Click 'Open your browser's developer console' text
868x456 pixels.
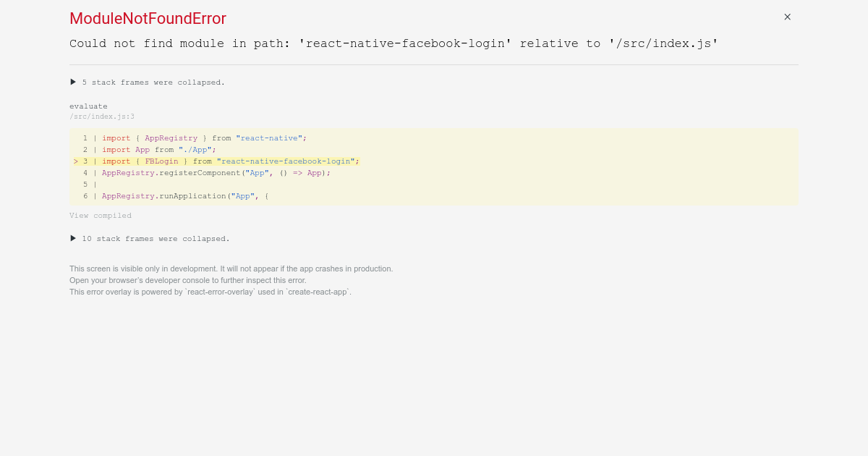pyautogui.click(x=188, y=280)
